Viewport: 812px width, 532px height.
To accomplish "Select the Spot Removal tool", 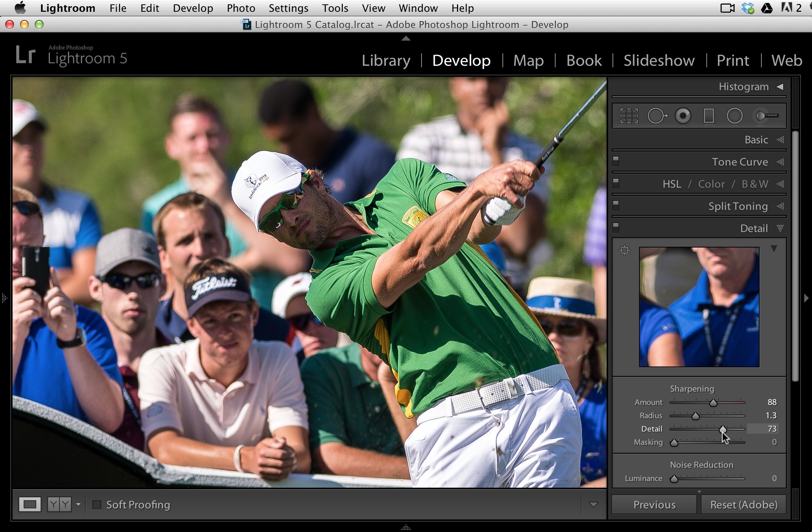I will pyautogui.click(x=657, y=116).
